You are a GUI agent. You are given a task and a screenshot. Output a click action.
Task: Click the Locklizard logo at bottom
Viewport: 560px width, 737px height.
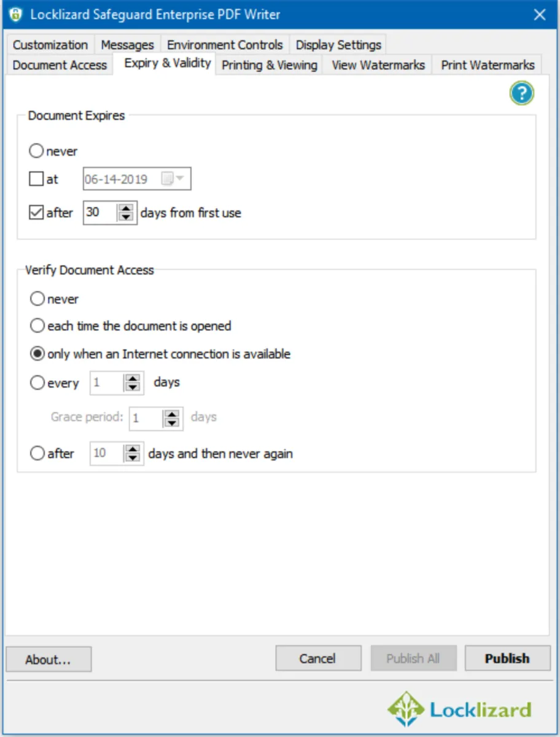point(459,710)
